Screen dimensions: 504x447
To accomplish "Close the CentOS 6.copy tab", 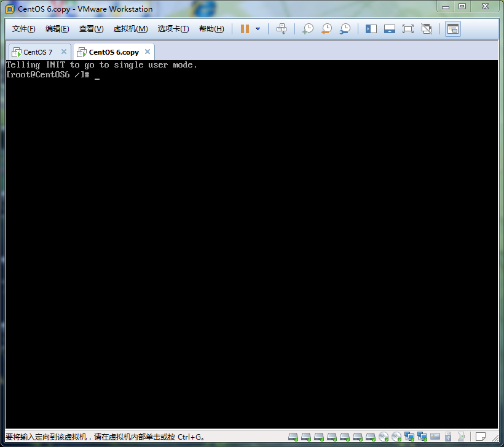I will [x=148, y=52].
